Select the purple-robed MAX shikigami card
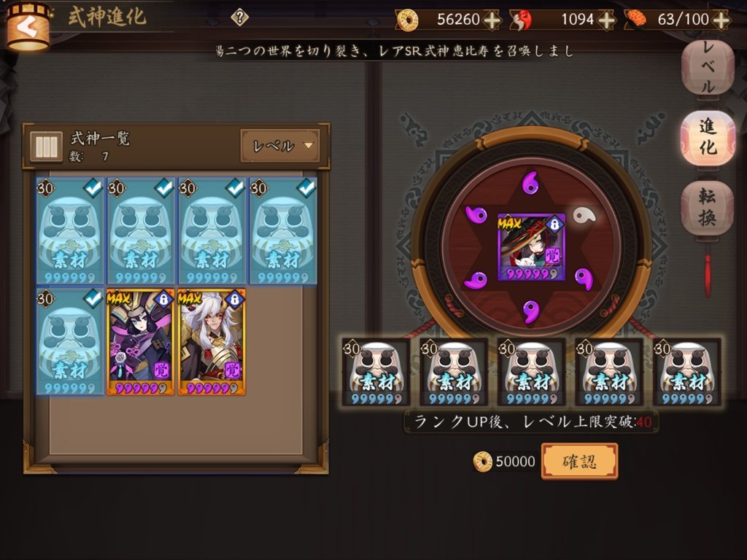The height and width of the screenshot is (560, 747). pos(141,341)
